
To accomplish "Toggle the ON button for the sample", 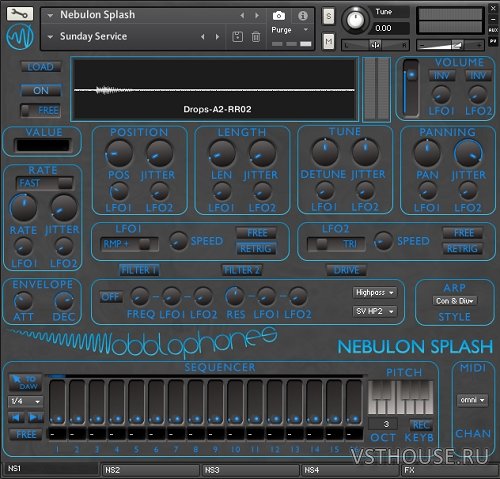I will point(41,90).
